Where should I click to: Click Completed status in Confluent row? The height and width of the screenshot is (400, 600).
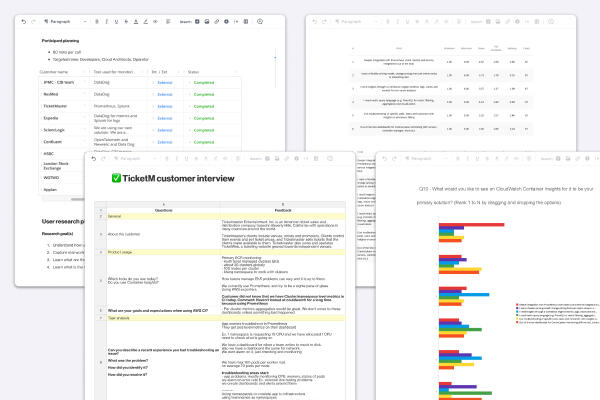204,142
